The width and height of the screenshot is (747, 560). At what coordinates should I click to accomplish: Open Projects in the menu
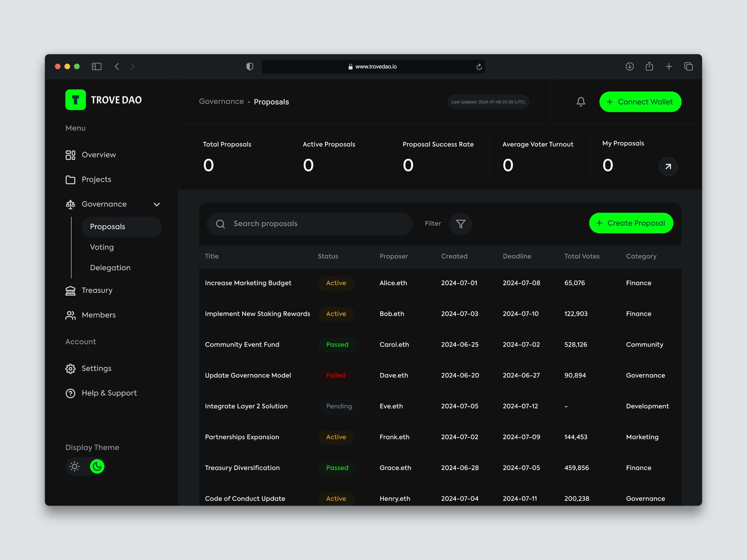point(96,180)
